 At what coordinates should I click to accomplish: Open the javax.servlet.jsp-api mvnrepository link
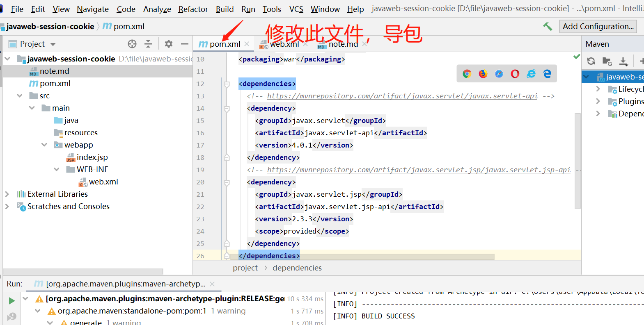(419, 170)
